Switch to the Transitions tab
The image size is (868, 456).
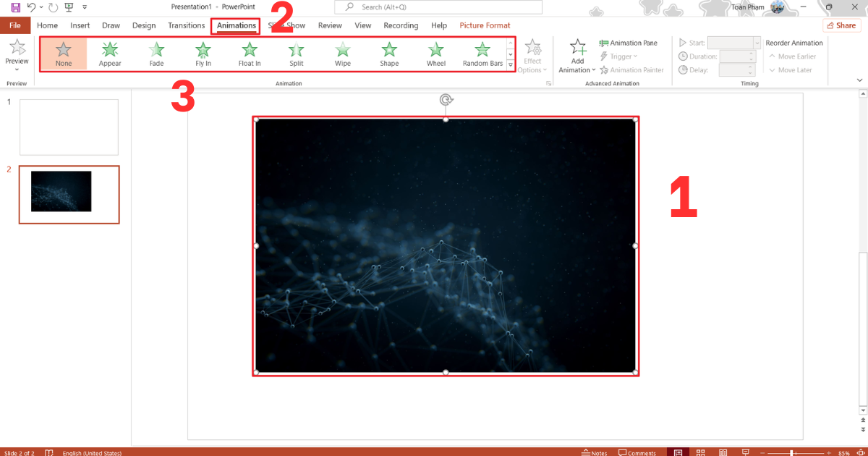186,25
